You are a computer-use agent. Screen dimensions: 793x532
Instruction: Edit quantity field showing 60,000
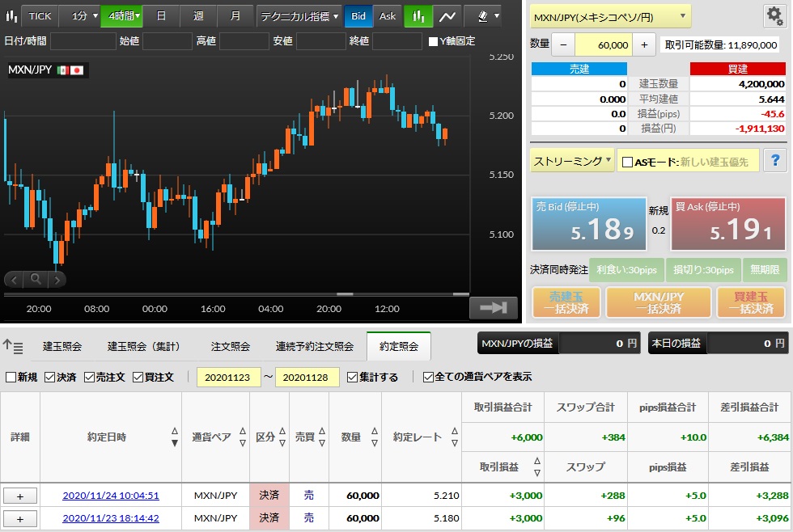tap(604, 45)
